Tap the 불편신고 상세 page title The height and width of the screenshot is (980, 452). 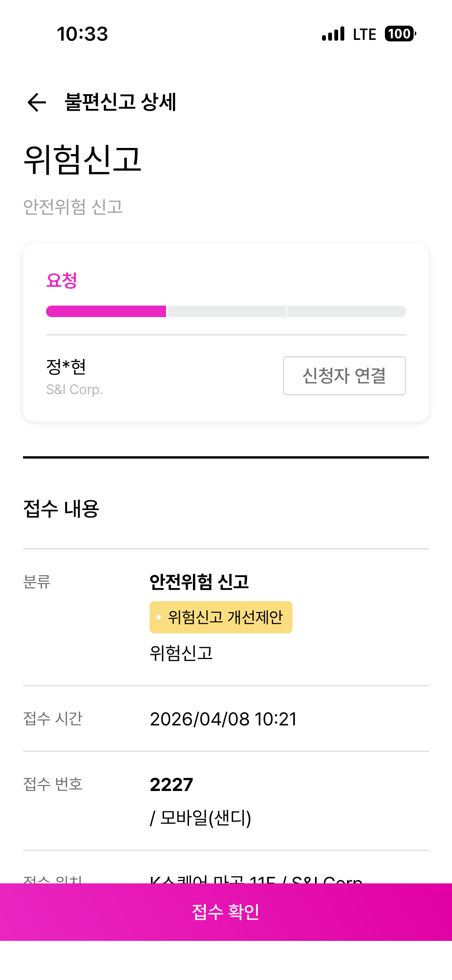click(120, 102)
